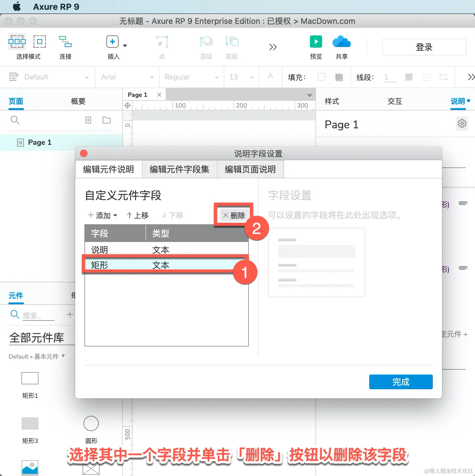475x476 pixels.
Task: Click the white fill color swatch
Action: click(322, 77)
